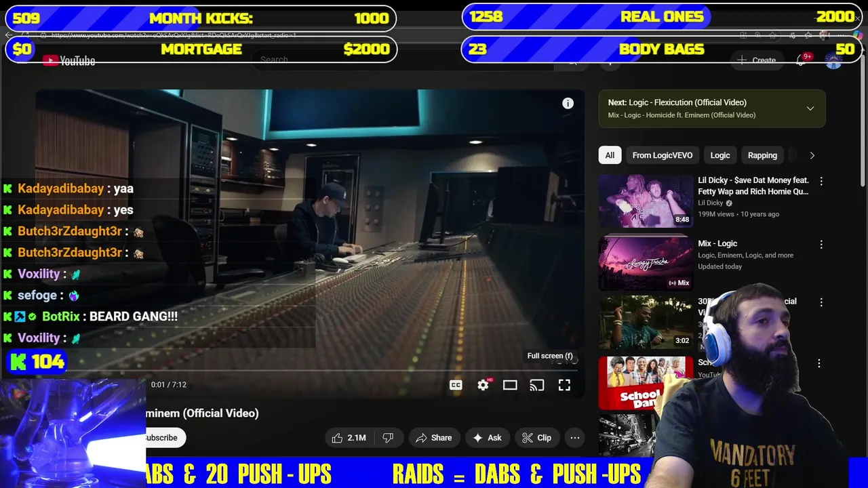Image resolution: width=868 pixels, height=488 pixels.
Task: Open Lil Dicky $ave Dat Money thumbnail
Action: point(646,201)
